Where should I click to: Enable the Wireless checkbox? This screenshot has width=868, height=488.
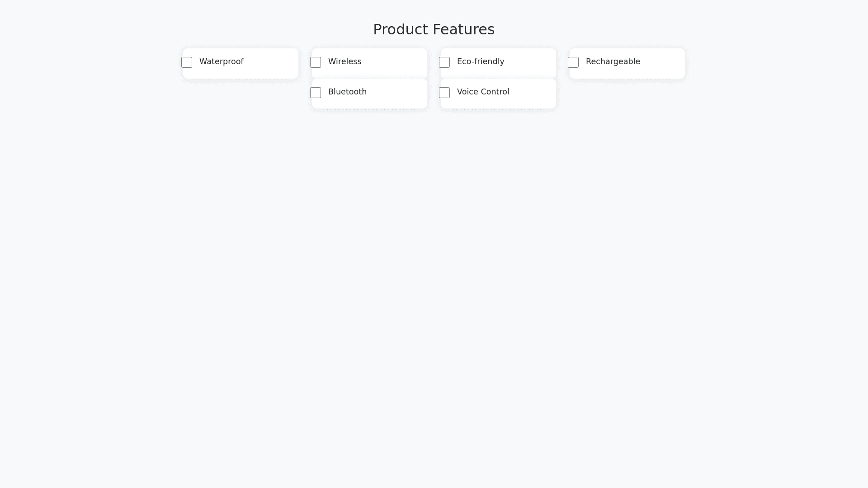pos(316,62)
